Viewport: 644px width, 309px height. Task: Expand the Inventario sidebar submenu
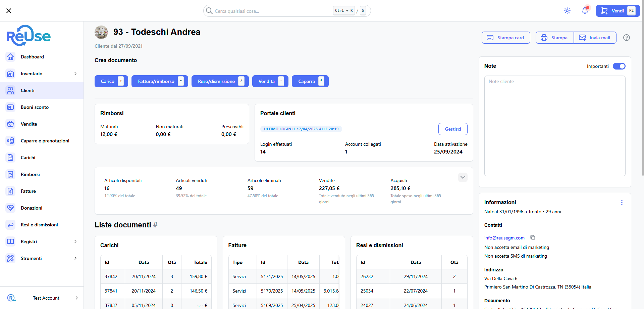coord(75,74)
